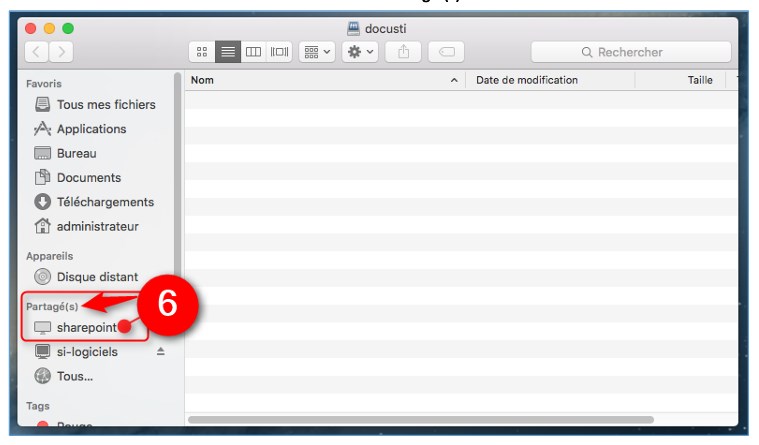This screenshot has width=759, height=445.
Task: Sort by the Nom column header
Action: 300,80
